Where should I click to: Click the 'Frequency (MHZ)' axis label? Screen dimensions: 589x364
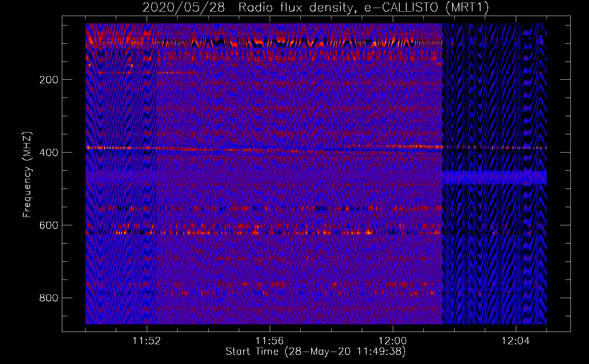coord(27,175)
